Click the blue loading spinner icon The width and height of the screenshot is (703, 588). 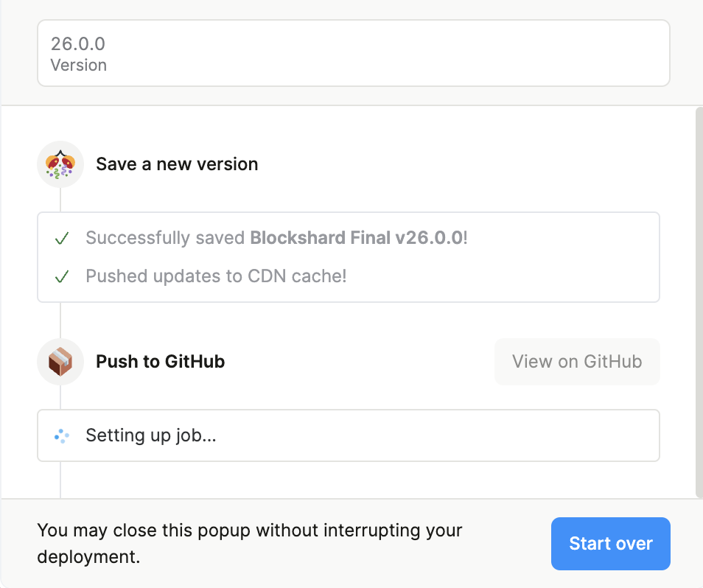62,436
